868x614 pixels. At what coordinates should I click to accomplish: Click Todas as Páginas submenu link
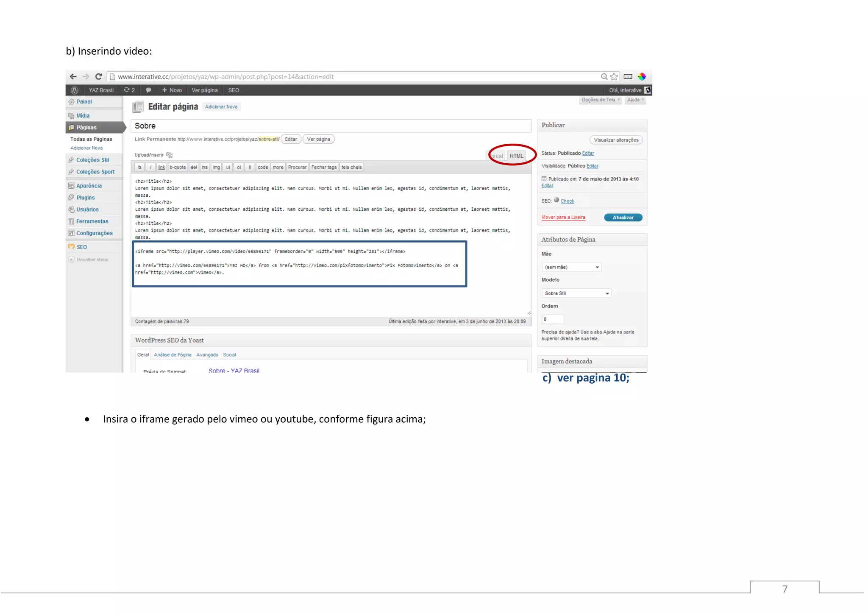point(91,139)
